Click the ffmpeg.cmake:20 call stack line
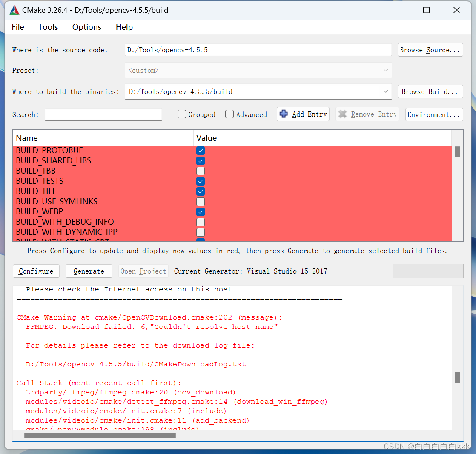This screenshot has width=476, height=454. (131, 392)
